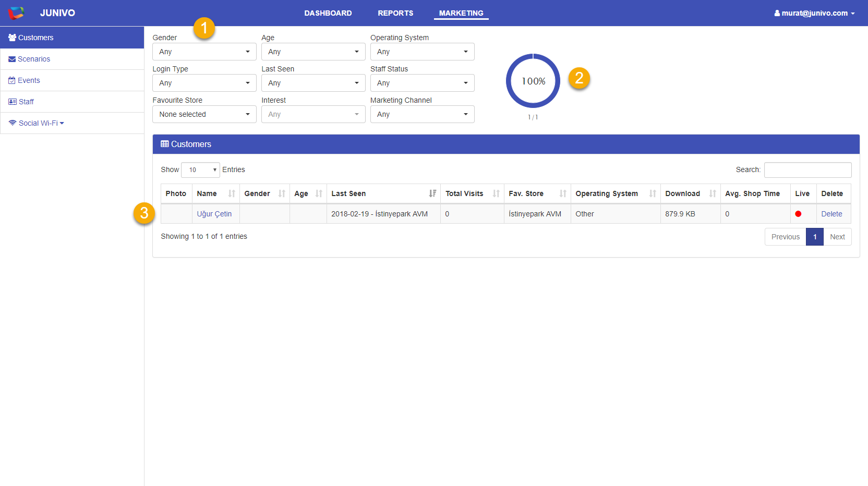
Task: Expand the Favourite Store selector
Action: (x=204, y=114)
